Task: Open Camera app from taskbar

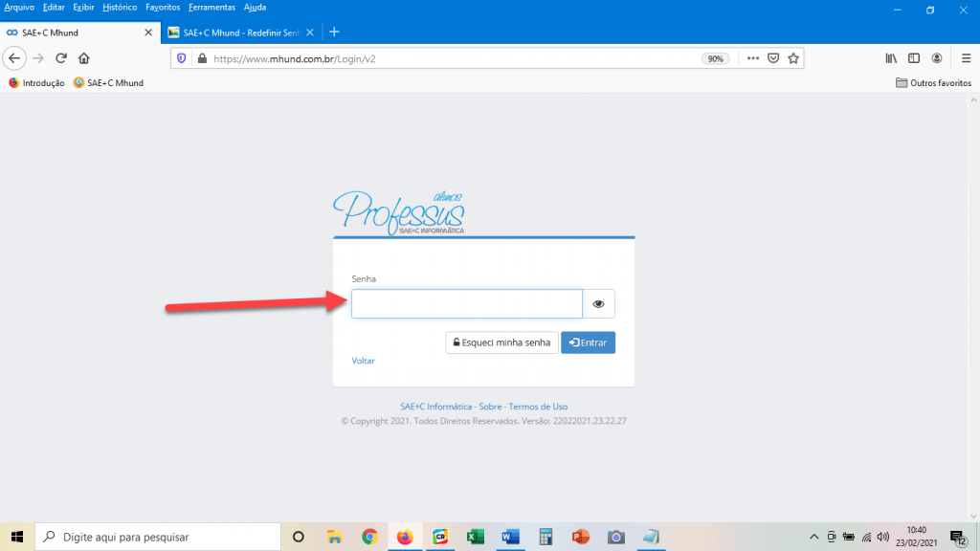Action: pos(615,537)
